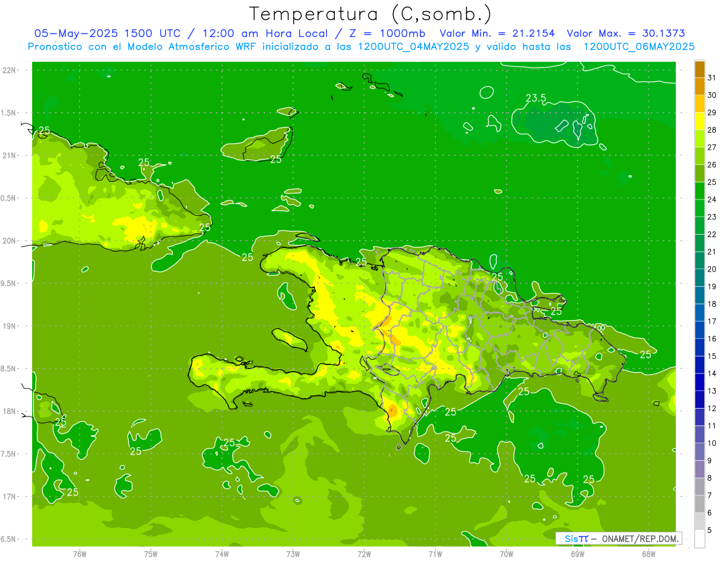The image size is (728, 562).
Task: Click the yellow swatch between 28 and 29
Action: tap(699, 121)
